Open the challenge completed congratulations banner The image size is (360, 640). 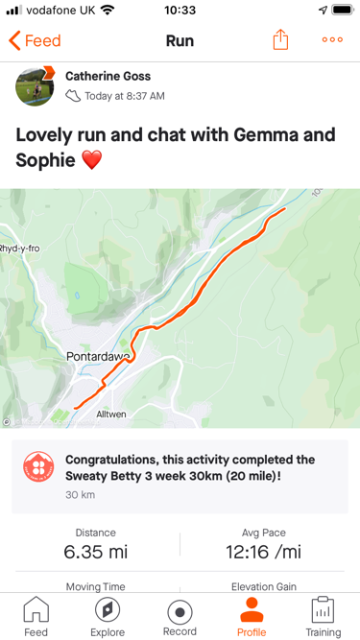[x=180, y=476]
